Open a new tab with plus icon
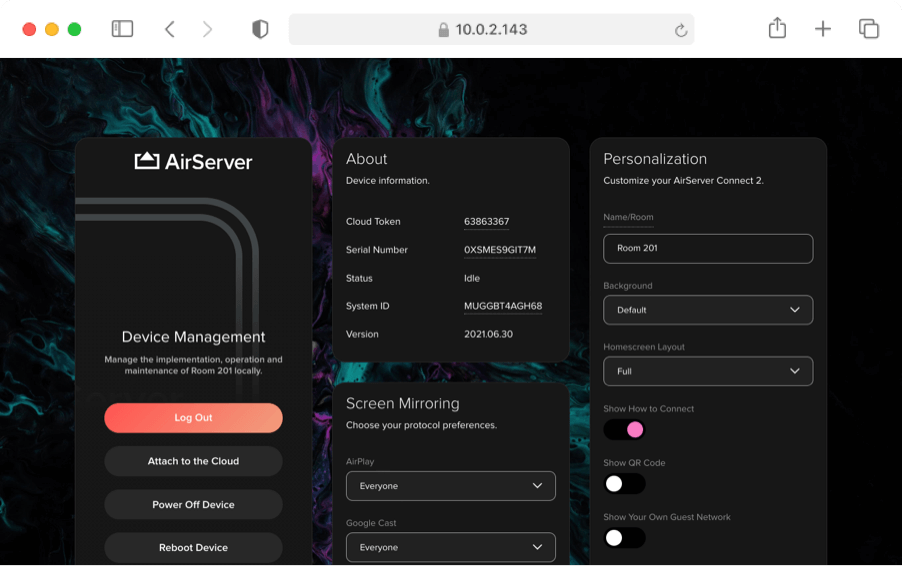Viewport: 902px width, 566px height. [823, 29]
